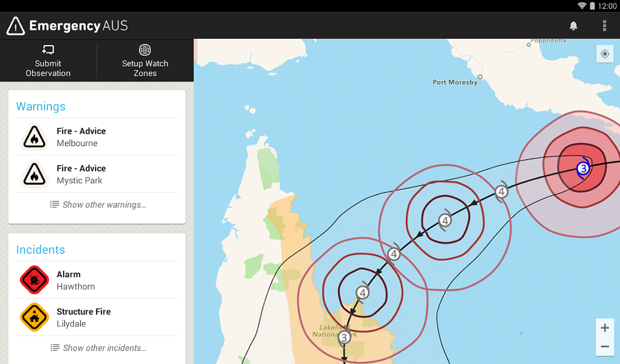Tap the list icon beside Show other incidents
Viewport: 620px width, 364px height.
pyautogui.click(x=55, y=348)
